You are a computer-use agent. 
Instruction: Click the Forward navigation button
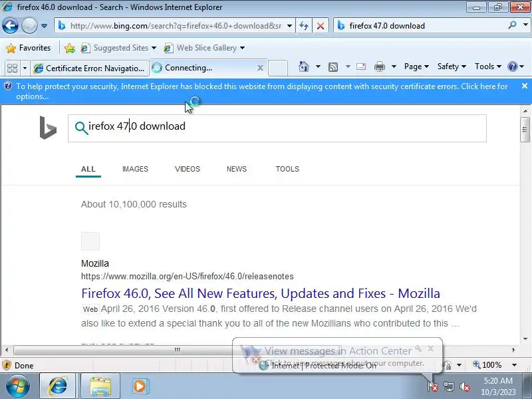[x=29, y=26]
